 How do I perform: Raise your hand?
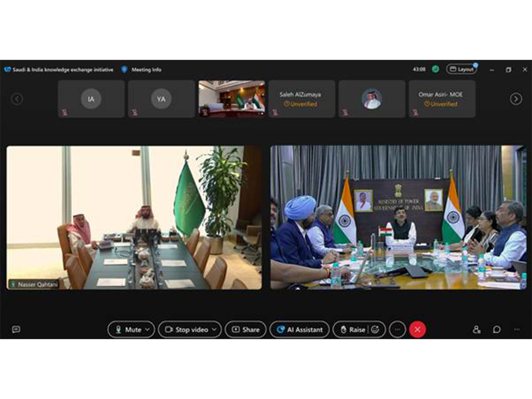(x=353, y=330)
